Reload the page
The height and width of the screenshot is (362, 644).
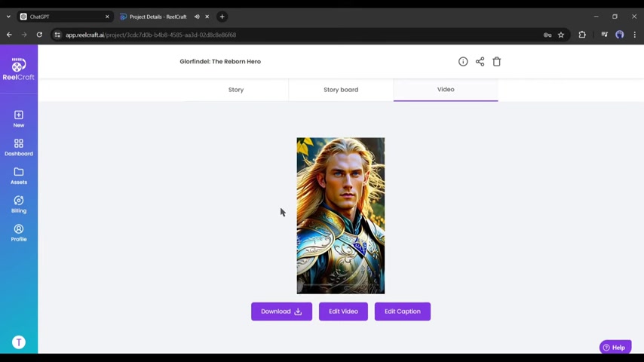[39, 35]
